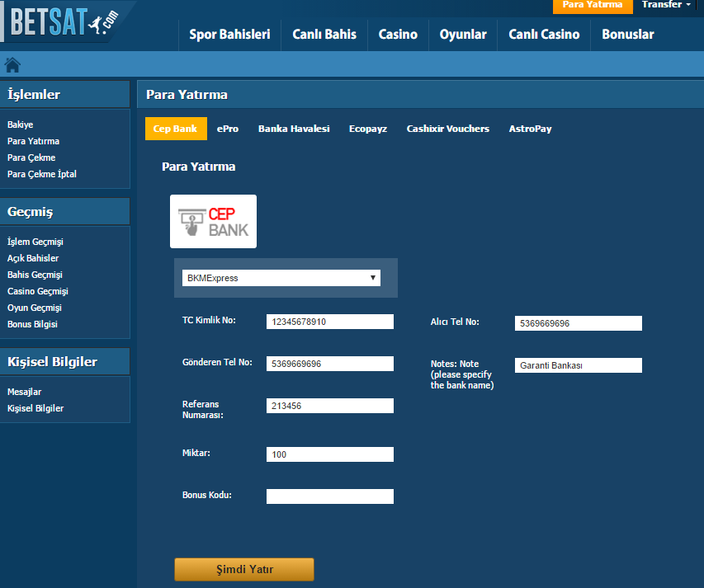Focus the Gönderen Tel No field
This screenshot has width=704, height=588.
(330, 364)
